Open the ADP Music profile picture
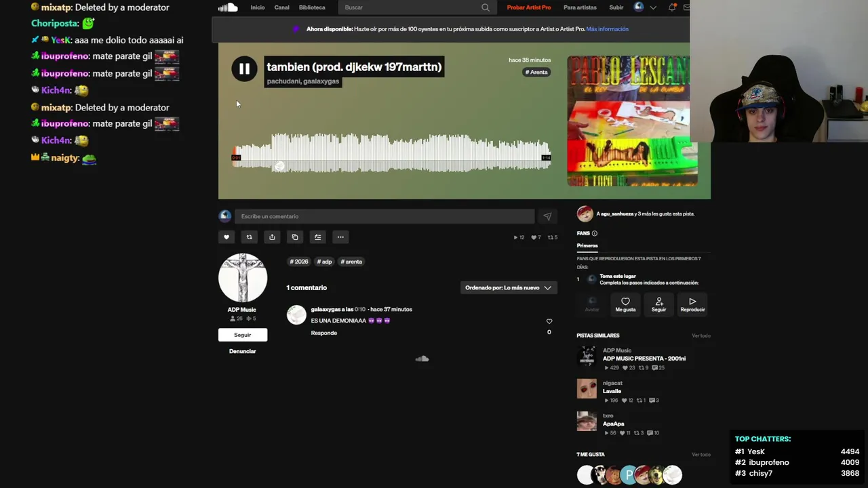The height and width of the screenshot is (488, 868). 243,278
